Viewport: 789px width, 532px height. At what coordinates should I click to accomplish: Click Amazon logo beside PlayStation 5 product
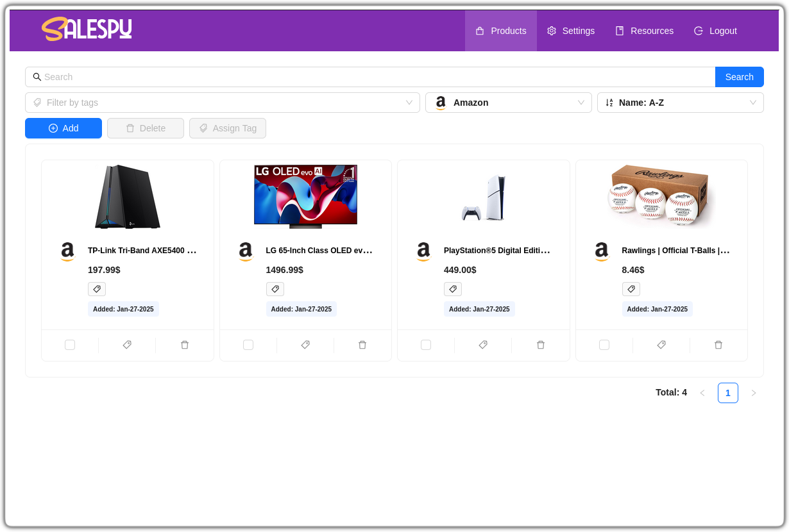pyautogui.click(x=423, y=252)
